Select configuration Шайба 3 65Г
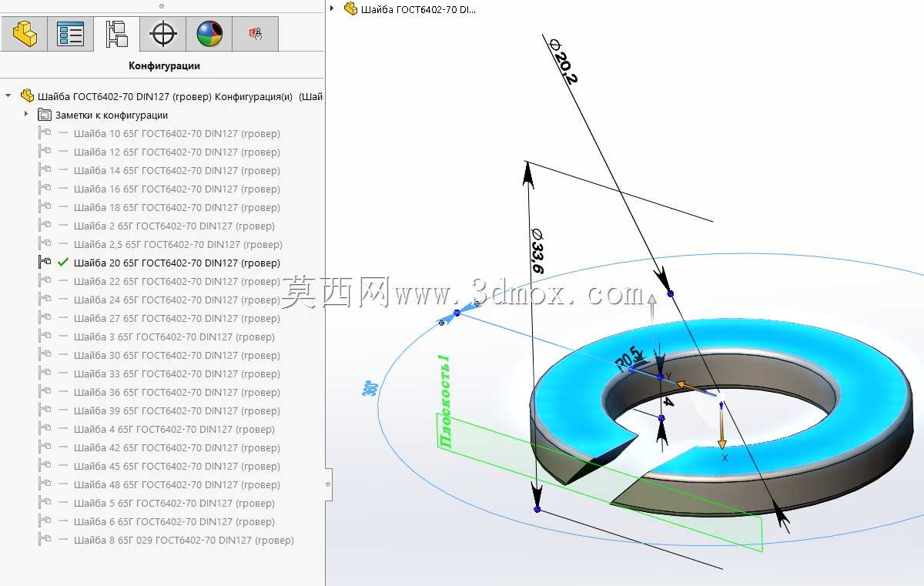This screenshot has width=924, height=586. pyautogui.click(x=174, y=337)
